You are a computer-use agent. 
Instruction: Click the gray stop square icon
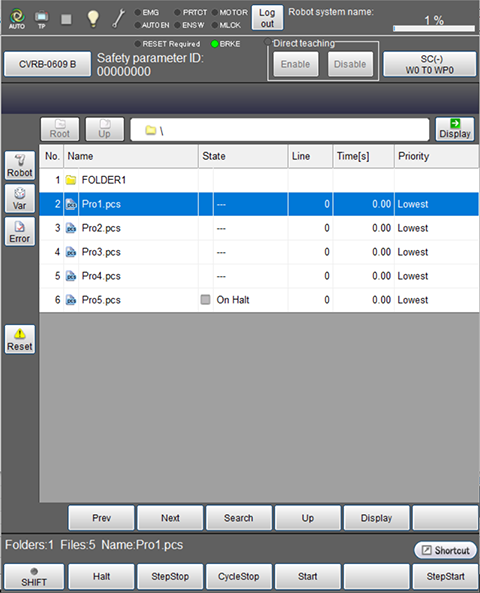point(67,19)
